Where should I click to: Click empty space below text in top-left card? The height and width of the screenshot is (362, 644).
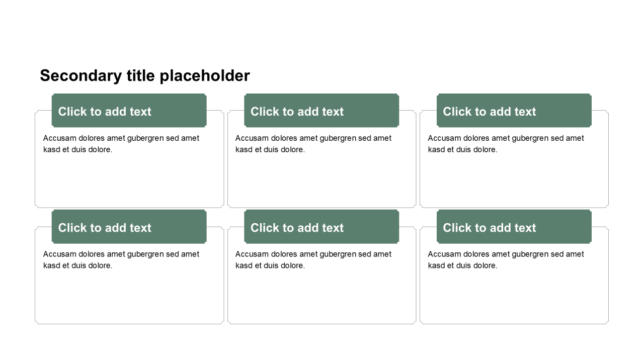(129, 181)
